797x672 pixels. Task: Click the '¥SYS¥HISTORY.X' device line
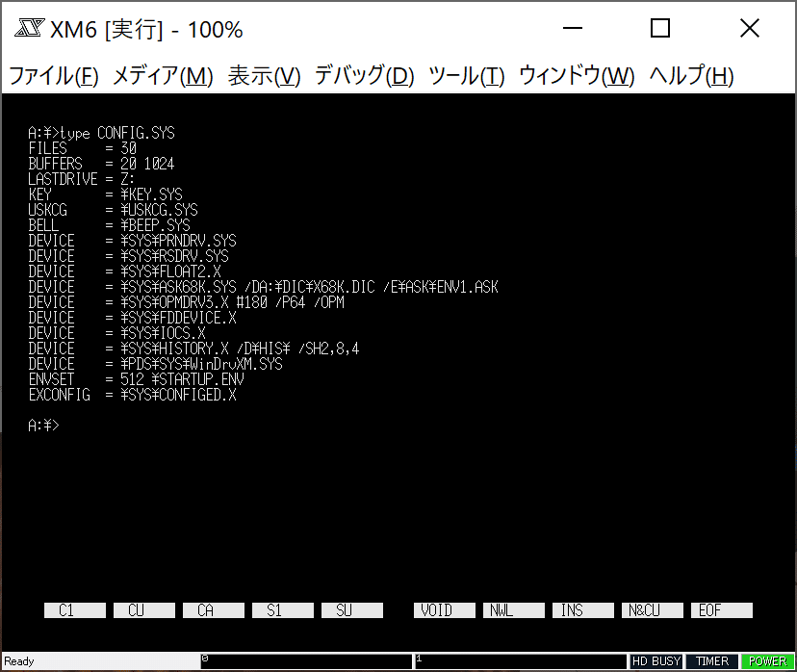coord(193,349)
